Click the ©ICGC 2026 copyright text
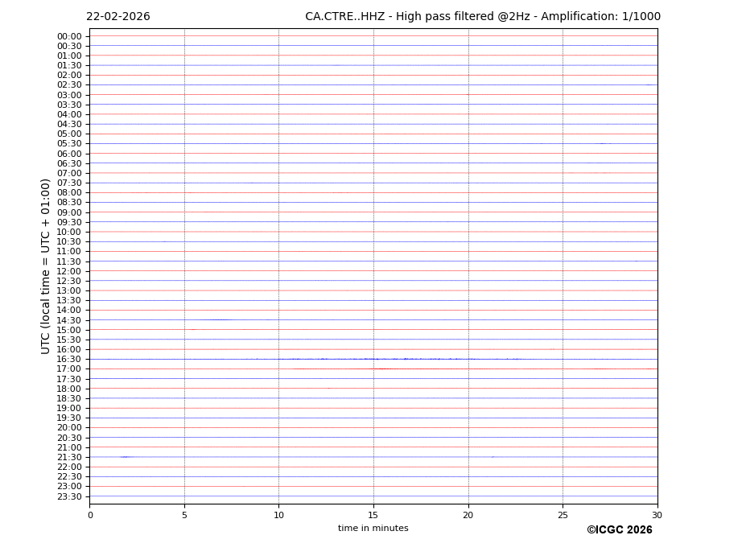This screenshot has width=746, height=560. 619,530
